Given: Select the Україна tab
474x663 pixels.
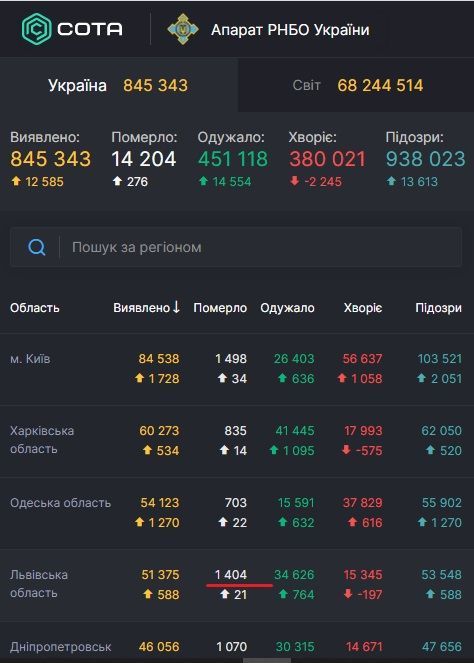Looking at the screenshot, I should (119, 85).
